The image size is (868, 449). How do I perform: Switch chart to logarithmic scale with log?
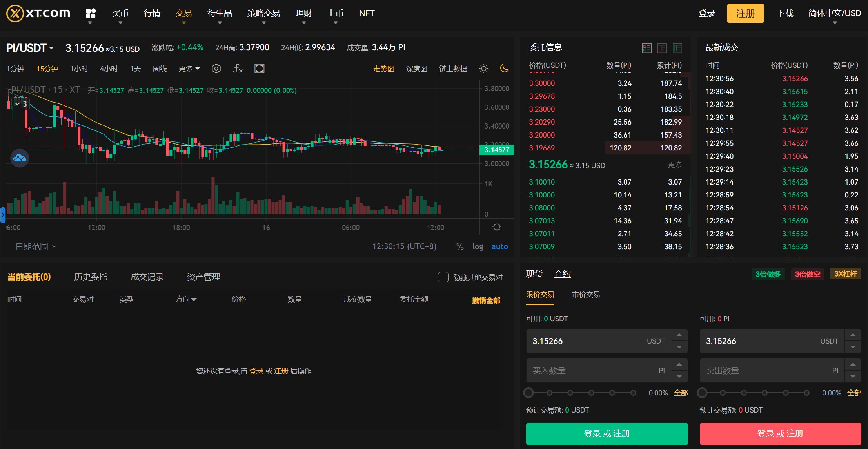pos(478,246)
